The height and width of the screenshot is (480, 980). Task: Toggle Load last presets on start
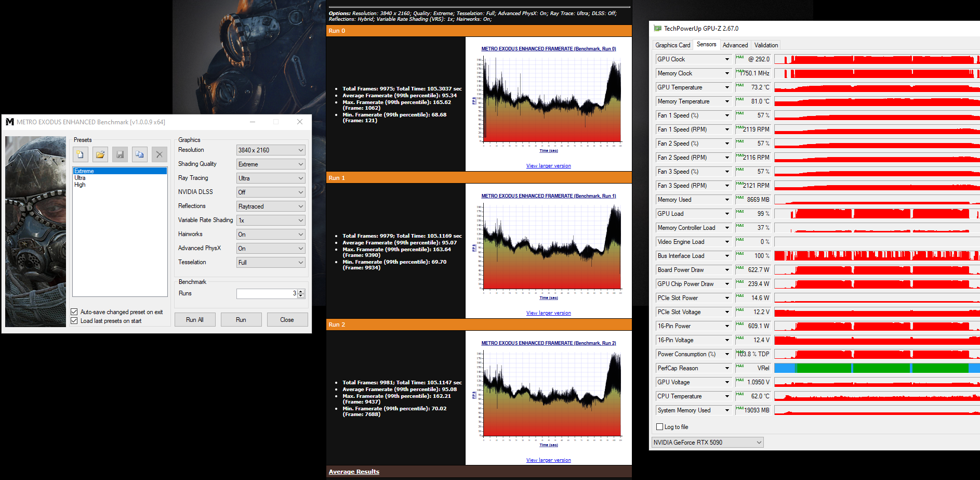point(74,321)
